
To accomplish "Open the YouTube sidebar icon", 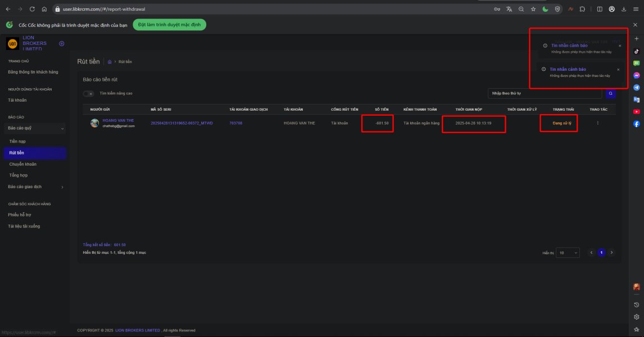I will (x=636, y=112).
